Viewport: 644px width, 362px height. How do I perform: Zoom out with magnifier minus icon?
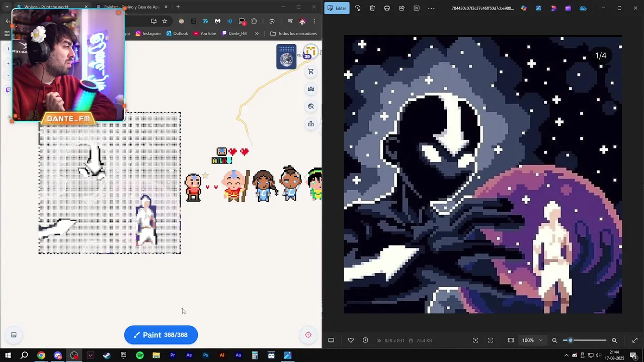click(554, 340)
